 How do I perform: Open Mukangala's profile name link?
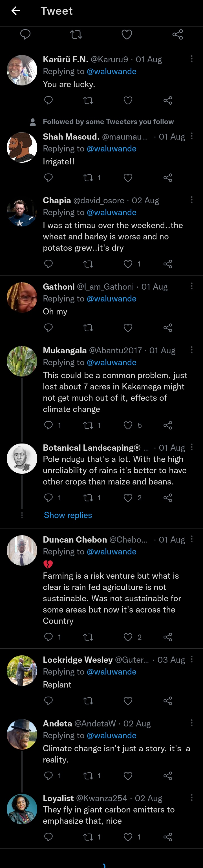point(65,351)
